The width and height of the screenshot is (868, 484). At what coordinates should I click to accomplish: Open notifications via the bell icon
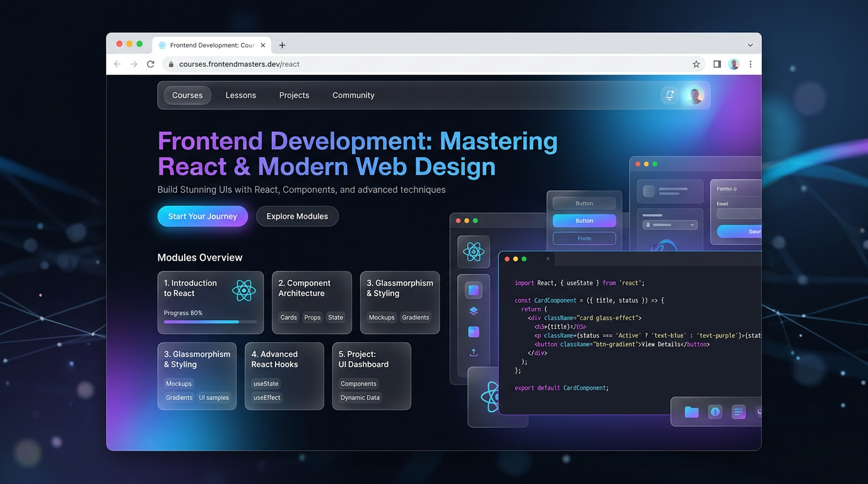pyautogui.click(x=669, y=95)
